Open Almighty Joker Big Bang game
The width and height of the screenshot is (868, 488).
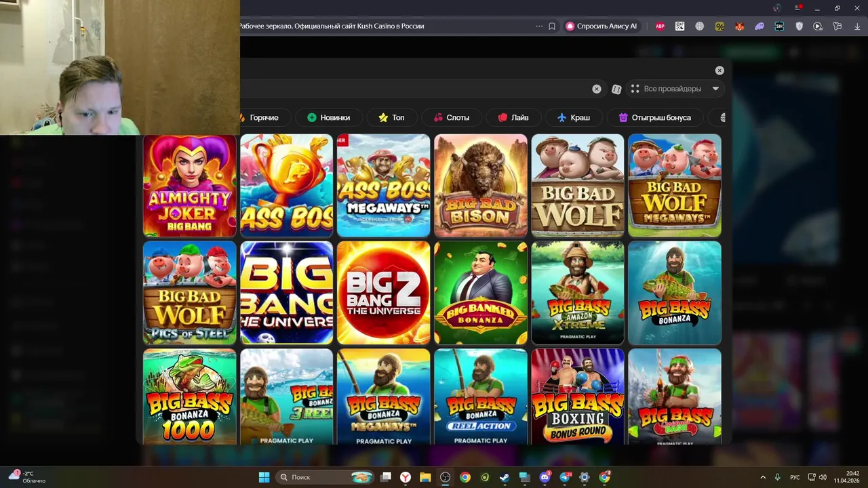tap(190, 186)
